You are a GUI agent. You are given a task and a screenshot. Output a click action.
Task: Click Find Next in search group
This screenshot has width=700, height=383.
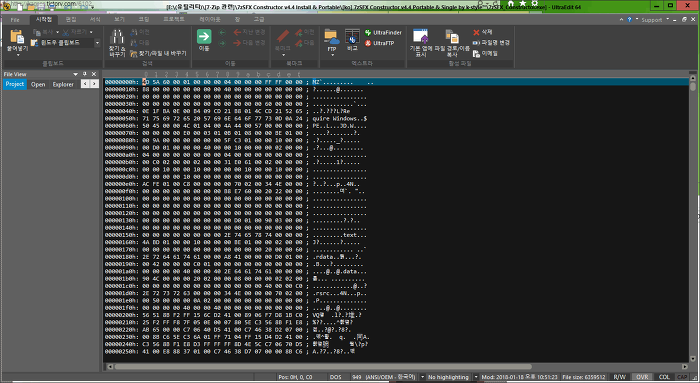tap(139, 43)
